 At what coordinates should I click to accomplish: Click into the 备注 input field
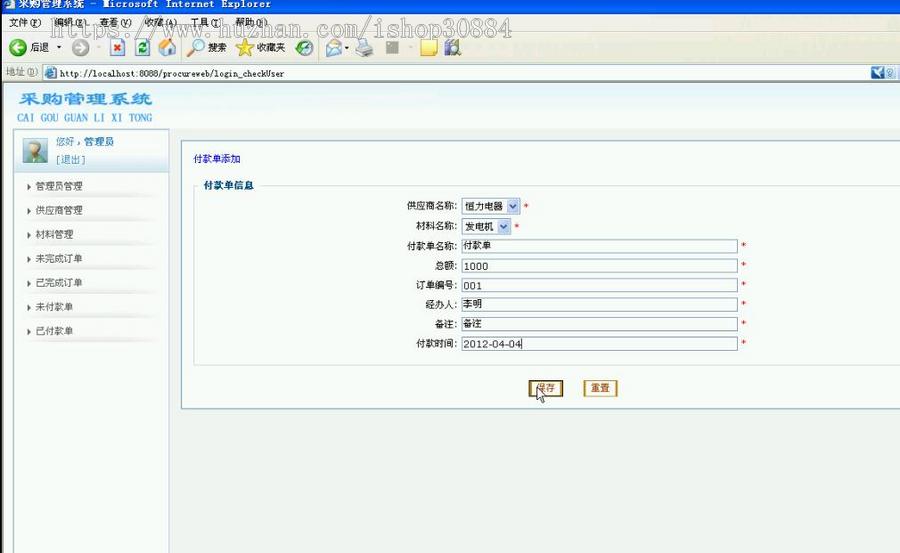click(599, 324)
